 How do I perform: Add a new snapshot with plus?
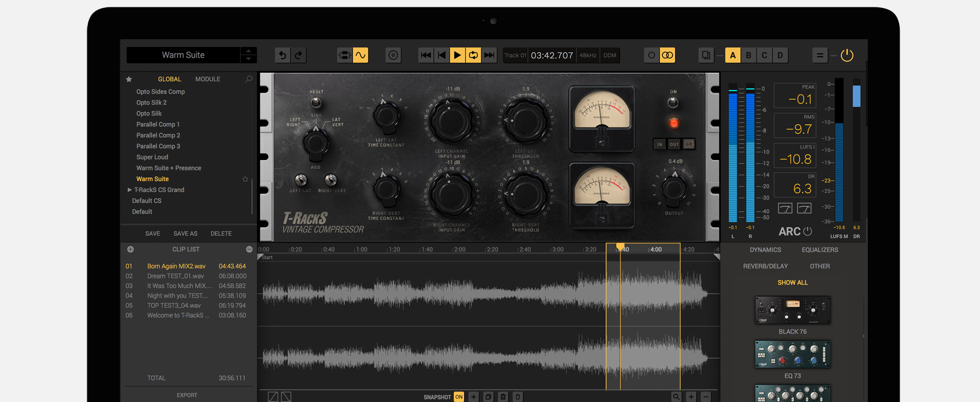pyautogui.click(x=473, y=397)
